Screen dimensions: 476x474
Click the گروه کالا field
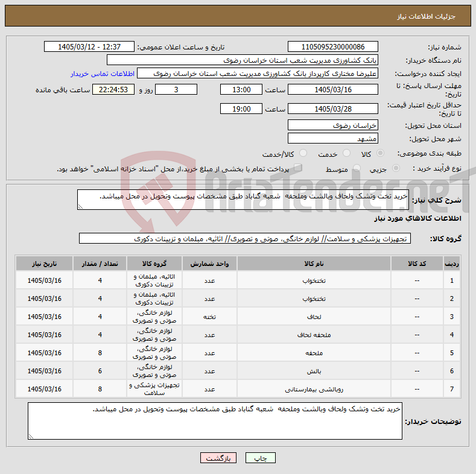point(245,239)
